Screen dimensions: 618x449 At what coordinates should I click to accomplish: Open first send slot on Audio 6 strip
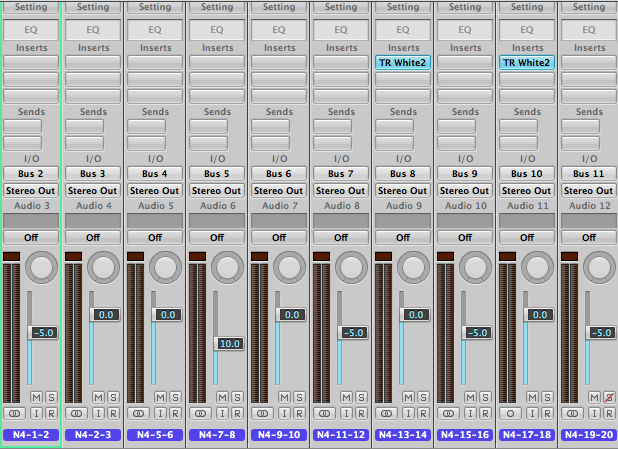pos(208,127)
